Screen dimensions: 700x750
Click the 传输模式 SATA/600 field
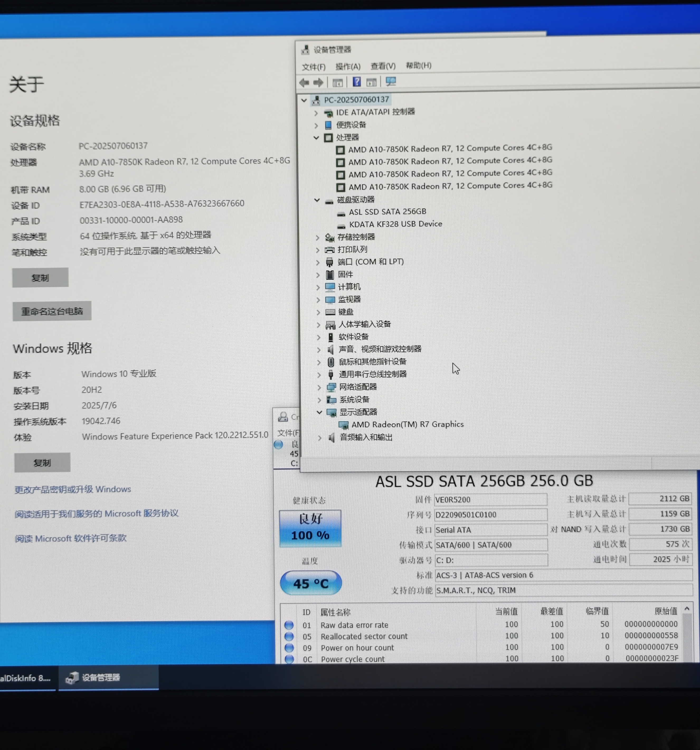point(491,545)
